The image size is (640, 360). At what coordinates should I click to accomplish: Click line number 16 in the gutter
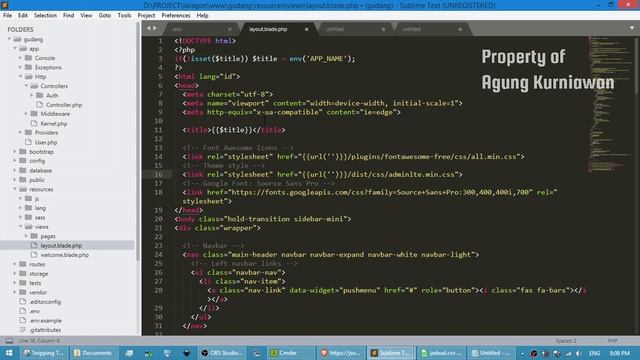click(x=158, y=174)
